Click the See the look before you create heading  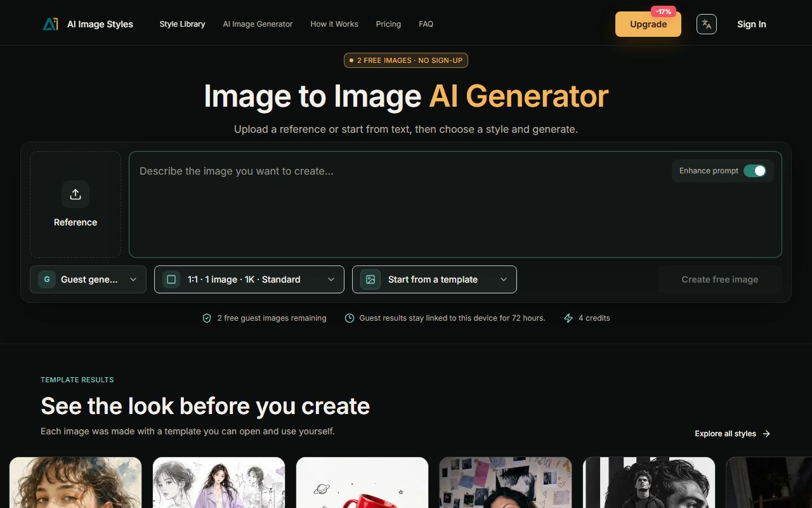[x=205, y=406]
